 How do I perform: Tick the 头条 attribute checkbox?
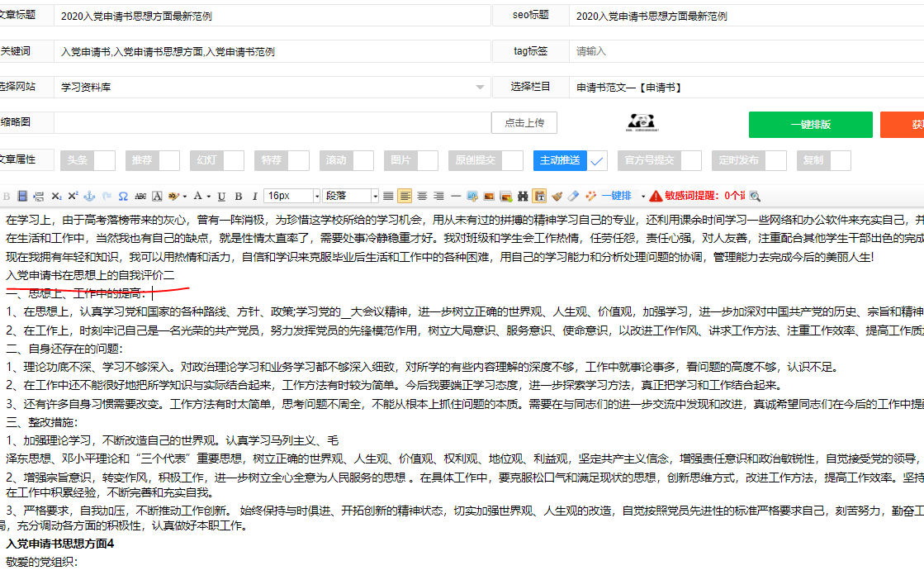click(104, 160)
